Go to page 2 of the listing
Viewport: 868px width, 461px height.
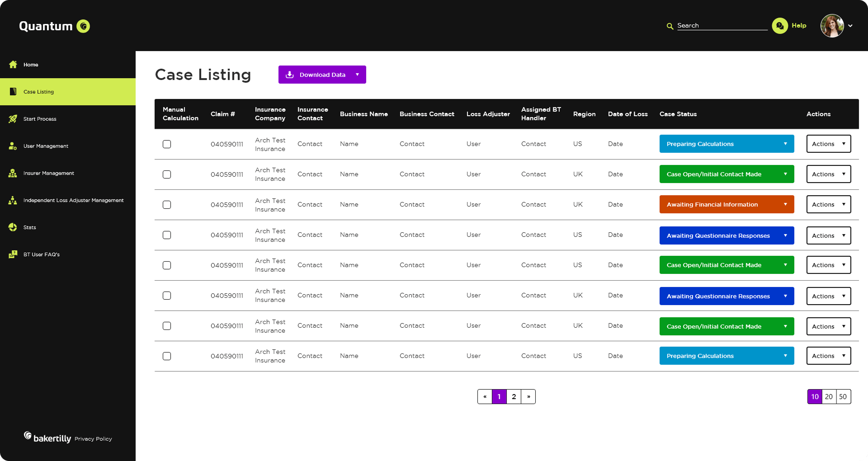point(514,396)
